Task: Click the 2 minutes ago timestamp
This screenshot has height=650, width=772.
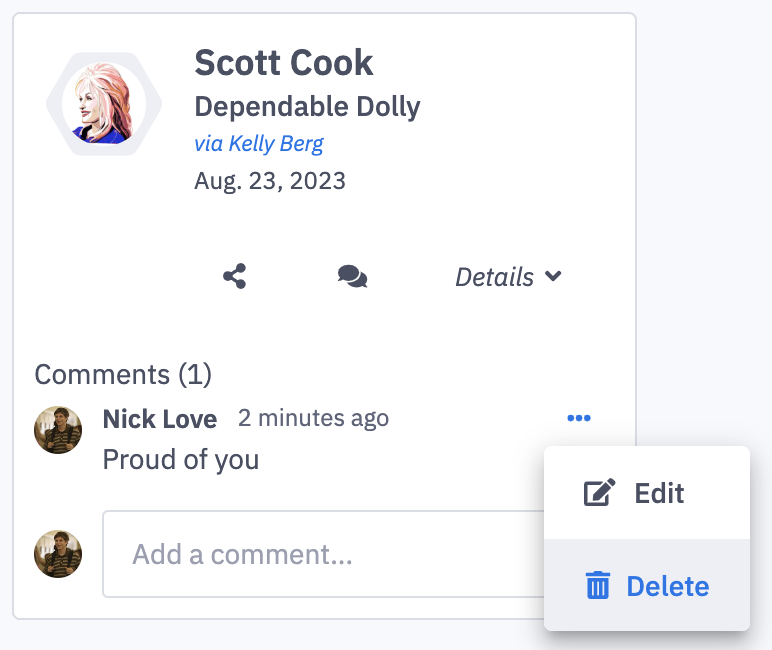Action: pyautogui.click(x=313, y=418)
